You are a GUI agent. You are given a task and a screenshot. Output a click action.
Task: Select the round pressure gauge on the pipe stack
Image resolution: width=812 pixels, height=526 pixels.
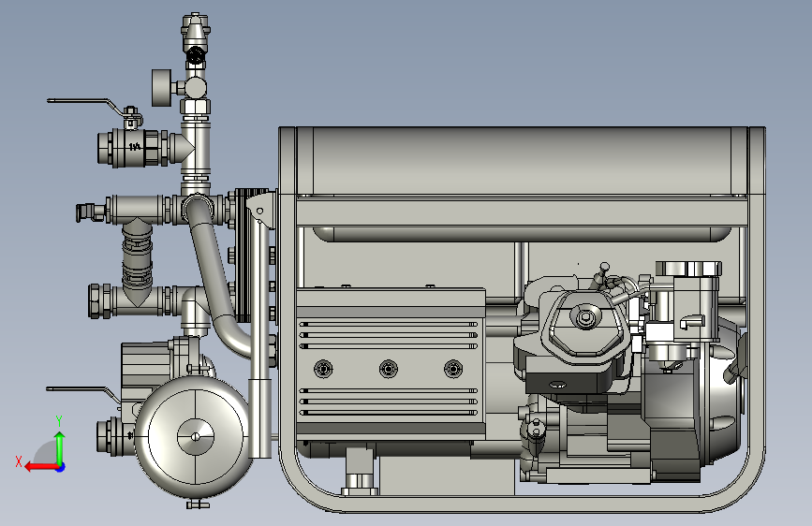coord(162,87)
